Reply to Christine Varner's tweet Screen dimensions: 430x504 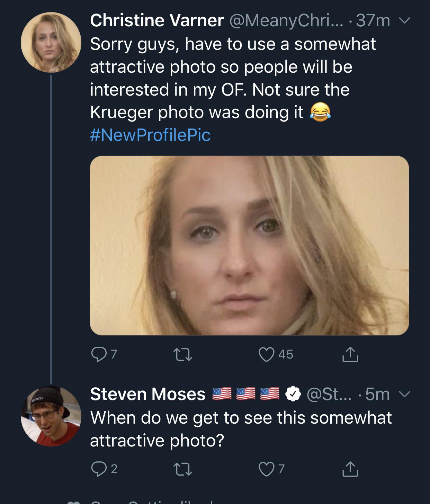98,354
